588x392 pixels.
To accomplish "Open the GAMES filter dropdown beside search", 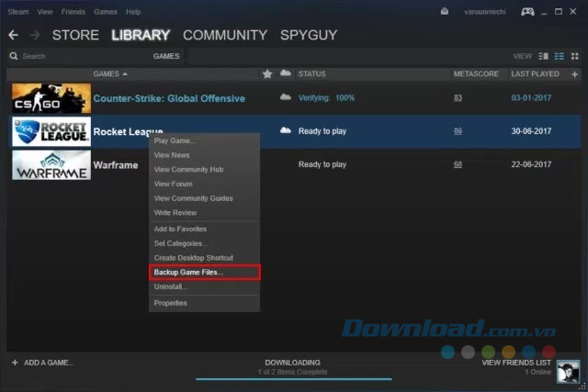I will tap(166, 56).
